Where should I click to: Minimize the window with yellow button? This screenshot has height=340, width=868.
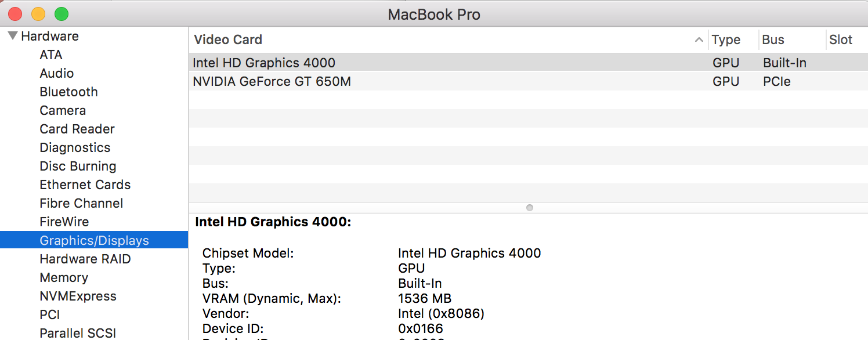pyautogui.click(x=38, y=14)
